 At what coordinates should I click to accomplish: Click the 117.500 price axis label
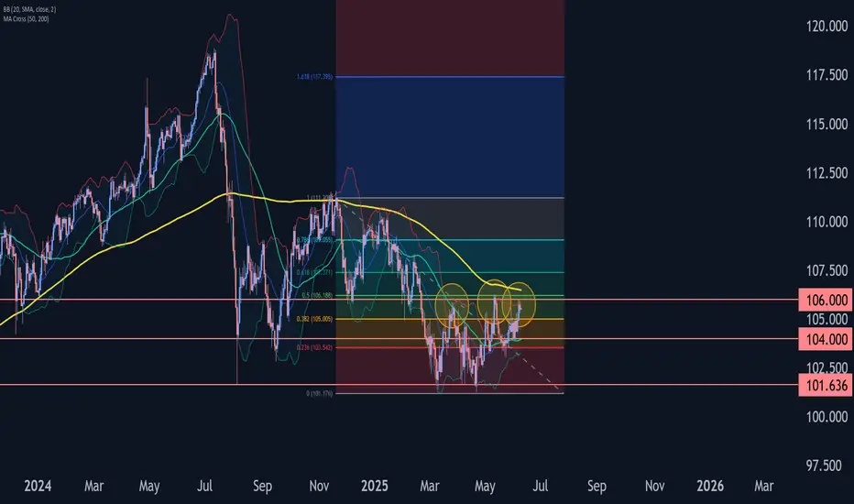(x=827, y=74)
